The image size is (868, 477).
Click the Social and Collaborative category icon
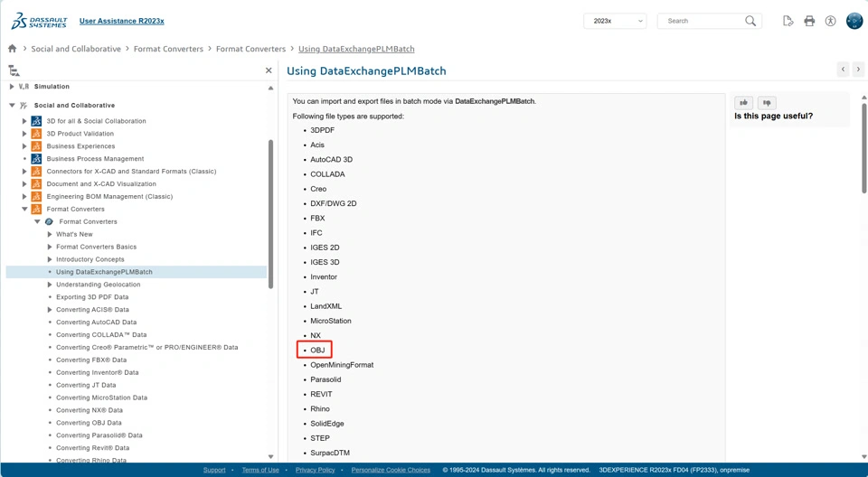point(24,105)
